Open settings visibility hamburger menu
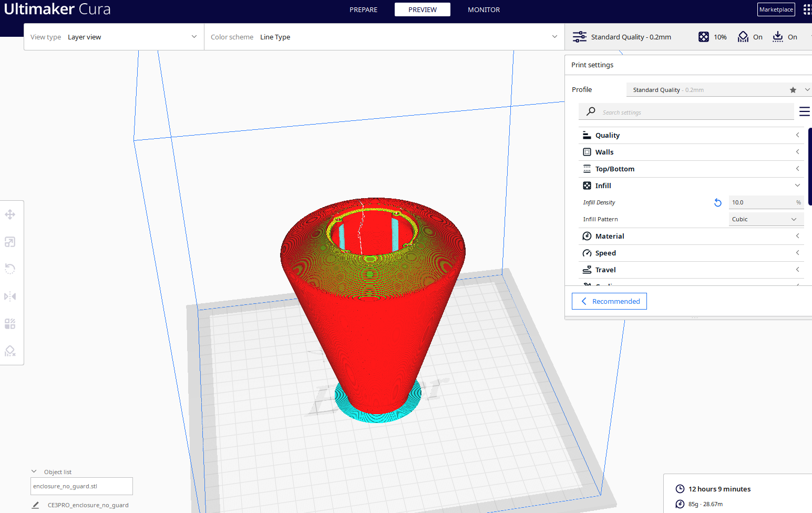 804,111
